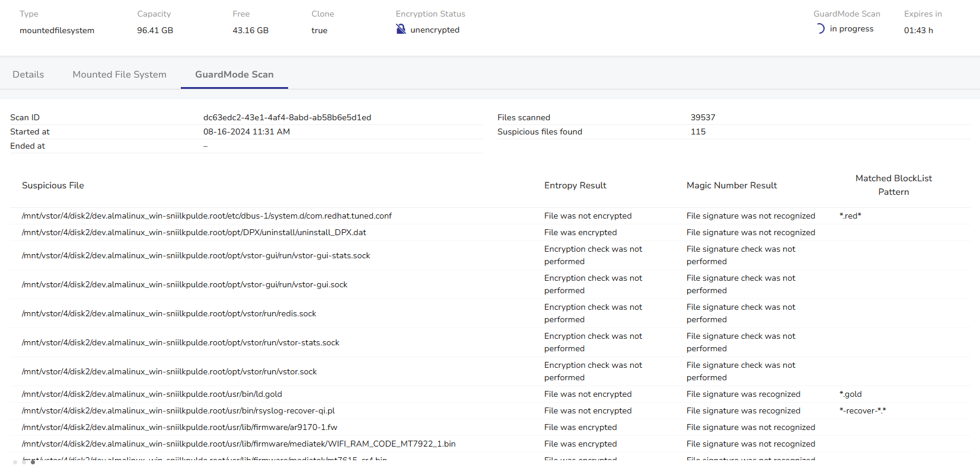This screenshot has width=980, height=475.
Task: Click the Magic Number Result column header
Action: coord(731,185)
